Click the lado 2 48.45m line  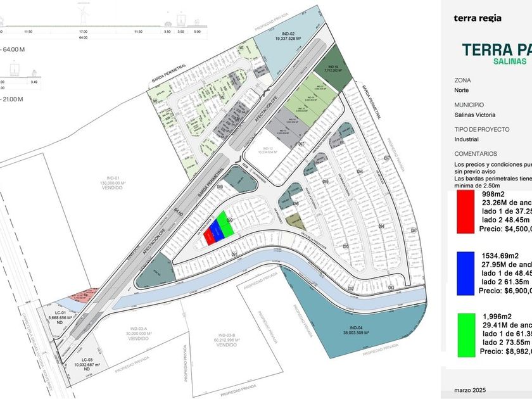click(x=505, y=220)
